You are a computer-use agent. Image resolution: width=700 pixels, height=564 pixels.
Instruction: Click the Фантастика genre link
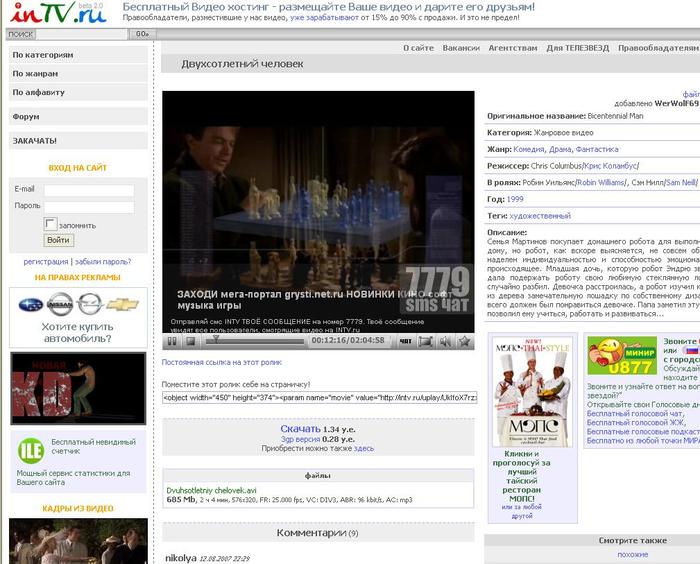click(x=597, y=149)
